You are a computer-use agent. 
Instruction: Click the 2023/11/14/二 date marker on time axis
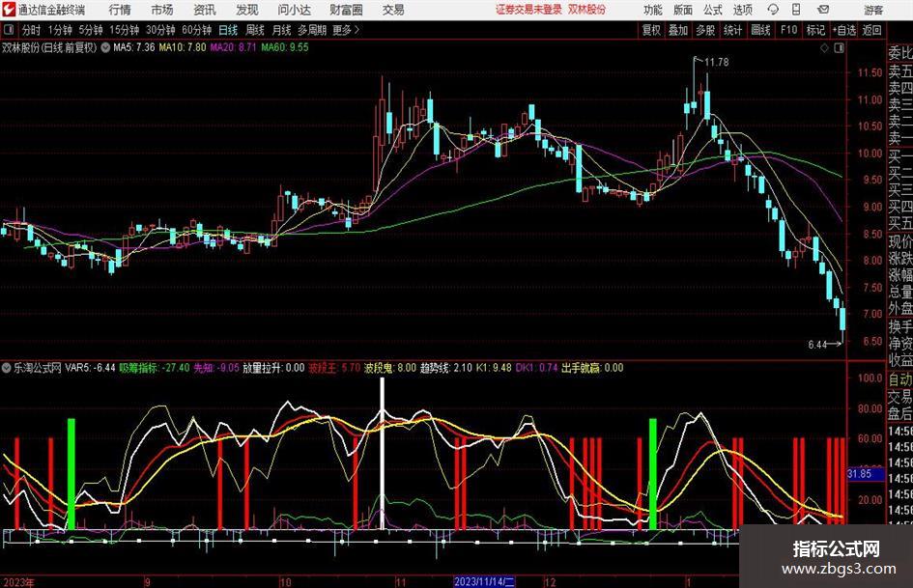(x=484, y=581)
